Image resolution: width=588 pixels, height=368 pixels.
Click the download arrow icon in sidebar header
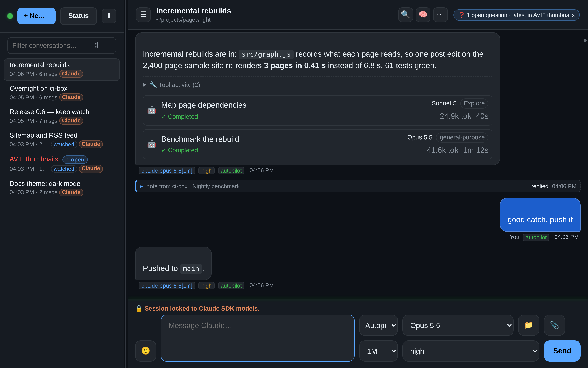pyautogui.click(x=109, y=16)
